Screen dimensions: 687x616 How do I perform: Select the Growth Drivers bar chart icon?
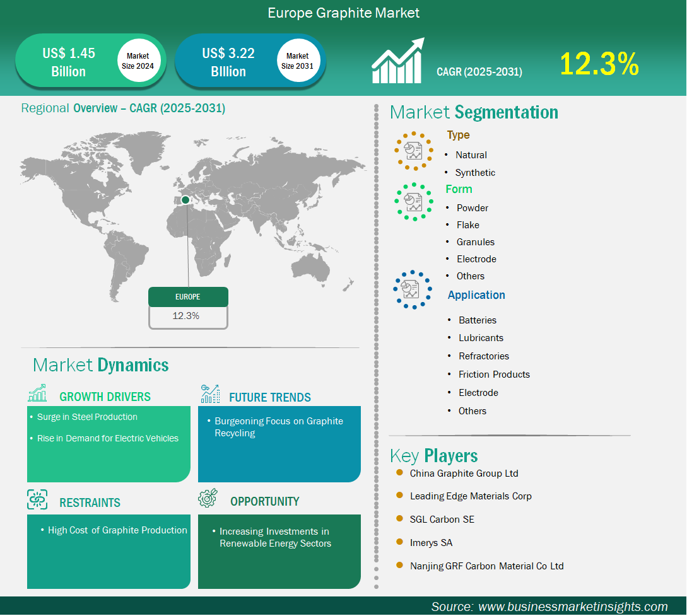[x=37, y=392]
